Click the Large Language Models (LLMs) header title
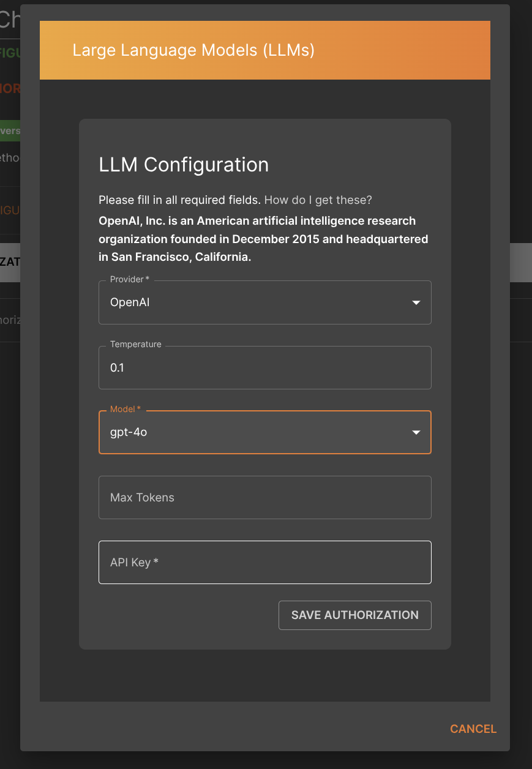The width and height of the screenshot is (532, 769). point(193,50)
